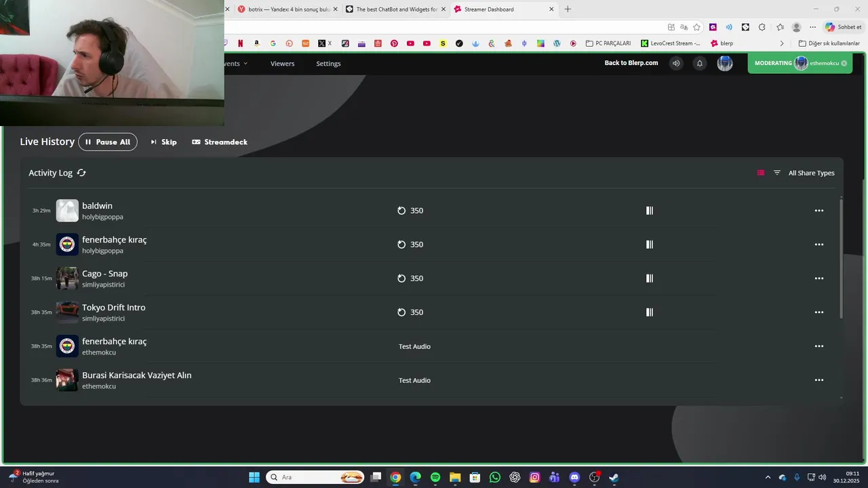Click the Windows taskbar search box
The image size is (868, 488).
coord(315,477)
